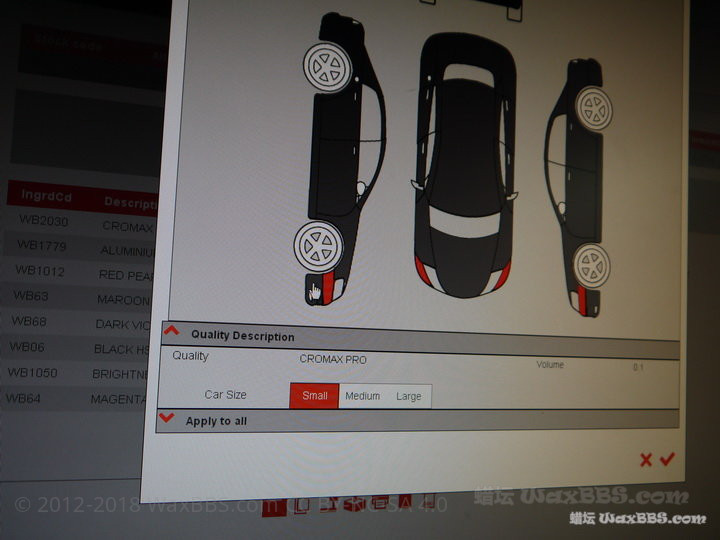The height and width of the screenshot is (540, 720).
Task: Collapse the Quality Description section
Action: pyautogui.click(x=172, y=333)
